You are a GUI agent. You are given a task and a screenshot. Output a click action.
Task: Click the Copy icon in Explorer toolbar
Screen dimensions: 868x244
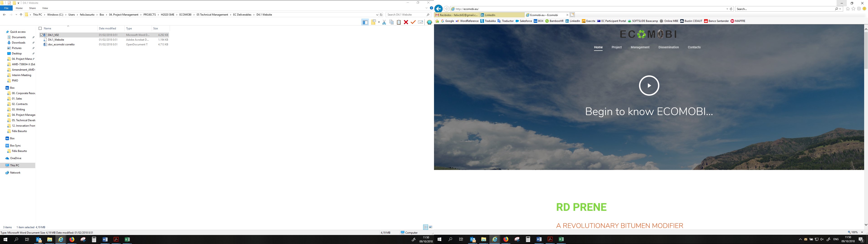(x=391, y=22)
